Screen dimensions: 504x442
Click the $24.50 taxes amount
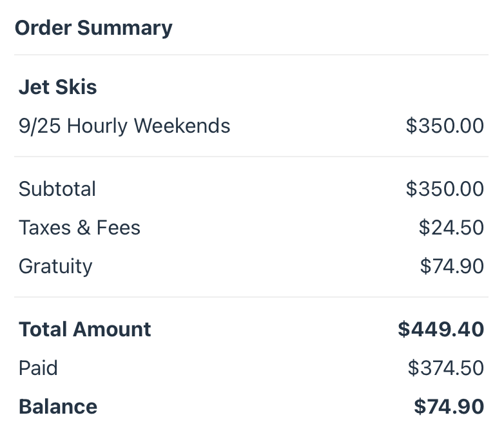[451, 227]
